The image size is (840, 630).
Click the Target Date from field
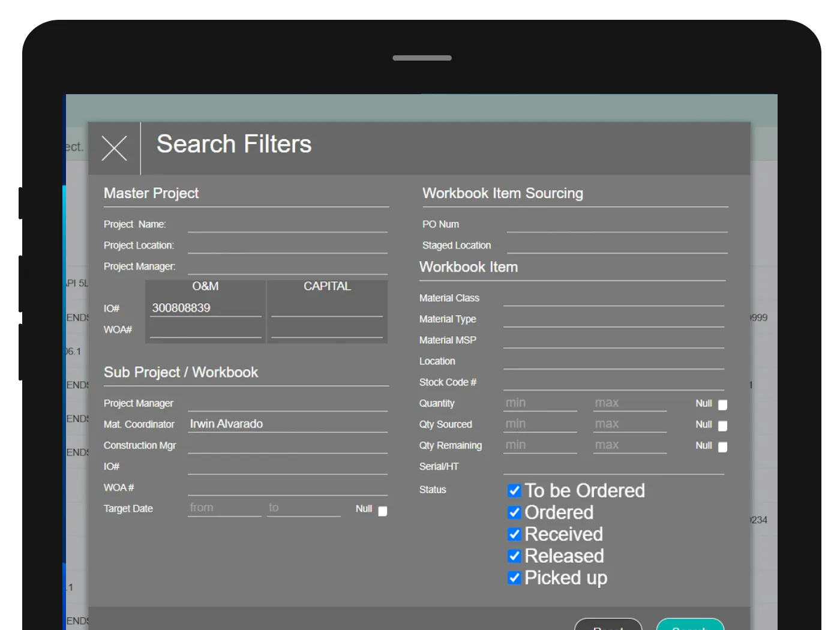pos(224,508)
